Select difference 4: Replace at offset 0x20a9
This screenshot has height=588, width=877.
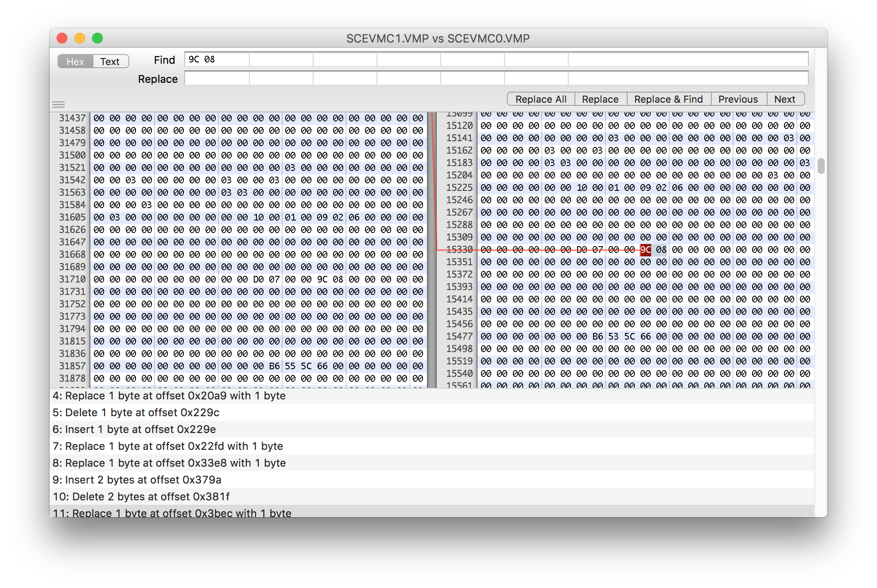169,395
